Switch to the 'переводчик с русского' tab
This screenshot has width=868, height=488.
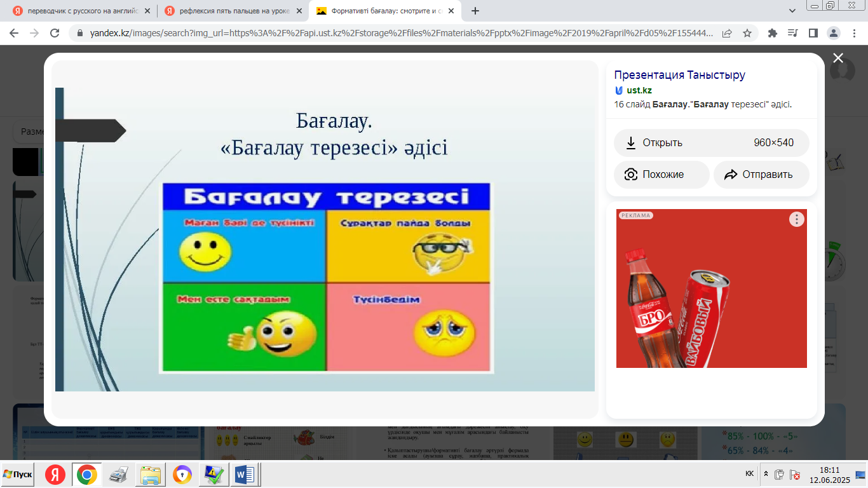click(83, 11)
